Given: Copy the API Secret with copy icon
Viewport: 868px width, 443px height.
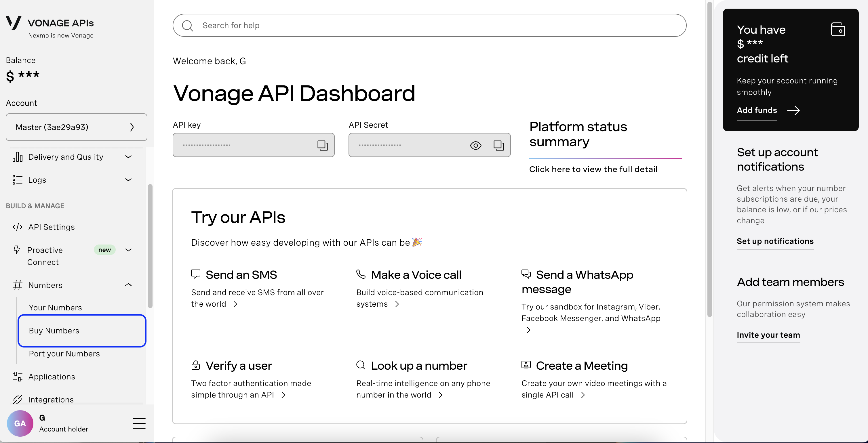Looking at the screenshot, I should (x=498, y=145).
